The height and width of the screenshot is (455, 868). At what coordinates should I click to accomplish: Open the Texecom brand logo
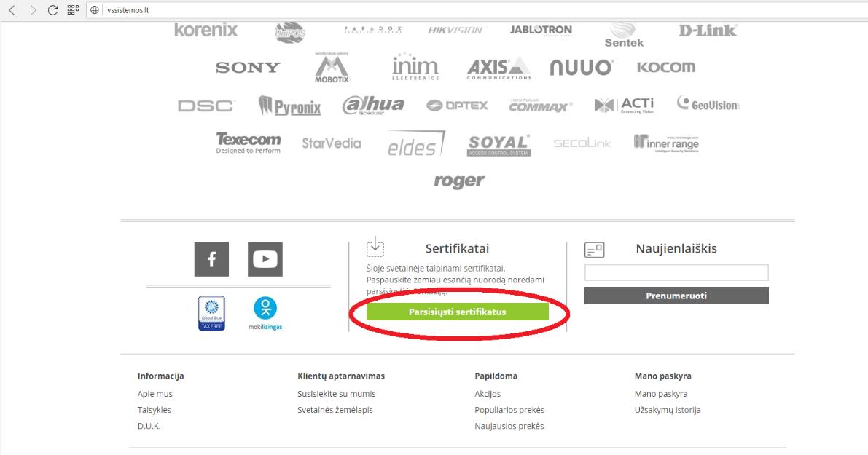[x=248, y=143]
